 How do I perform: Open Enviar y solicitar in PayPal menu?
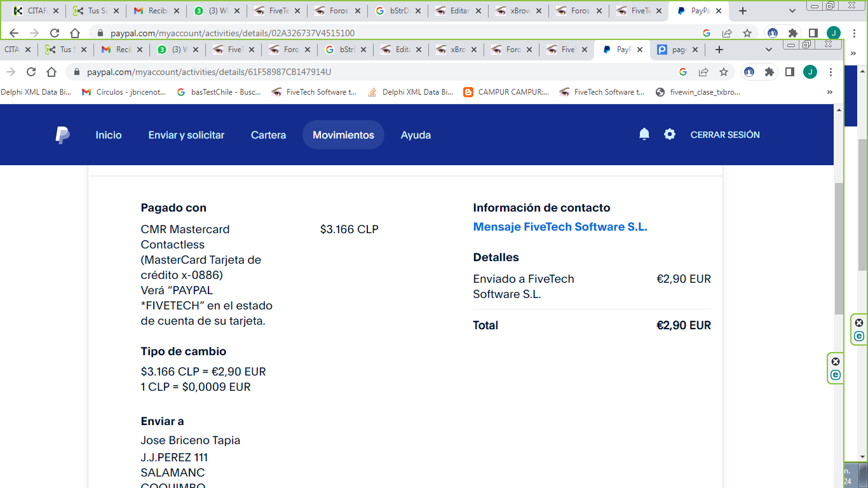(186, 135)
